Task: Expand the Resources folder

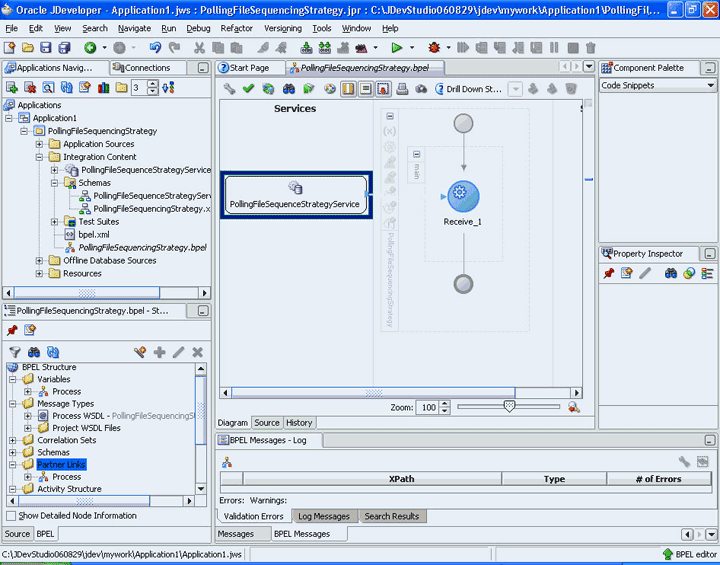Action: coord(39,273)
